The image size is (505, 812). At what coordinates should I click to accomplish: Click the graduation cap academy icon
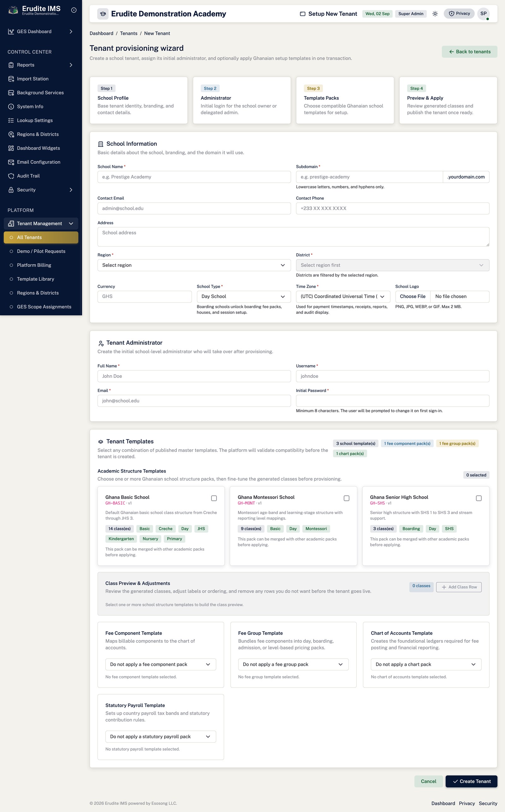103,14
